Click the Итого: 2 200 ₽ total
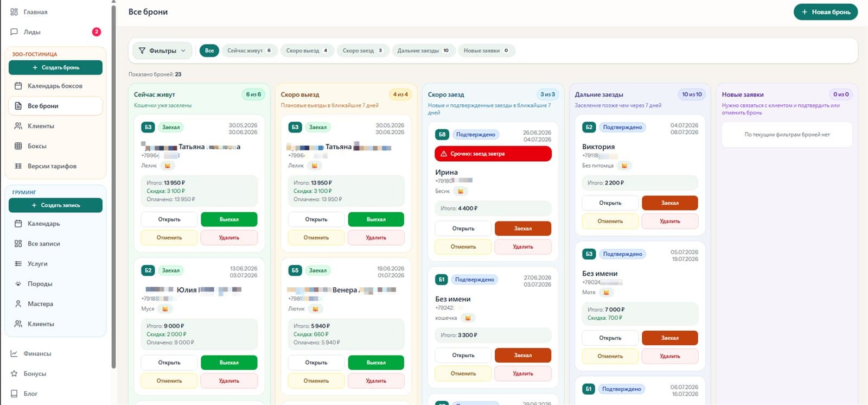This screenshot has width=868, height=405. [606, 183]
